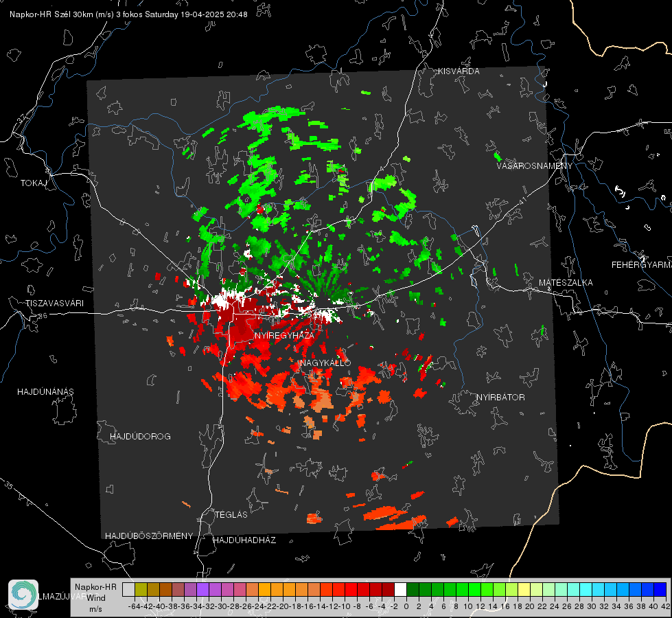The image size is (672, 618).
Task: Pick the white swatch in the wind legend
Action: (400, 589)
